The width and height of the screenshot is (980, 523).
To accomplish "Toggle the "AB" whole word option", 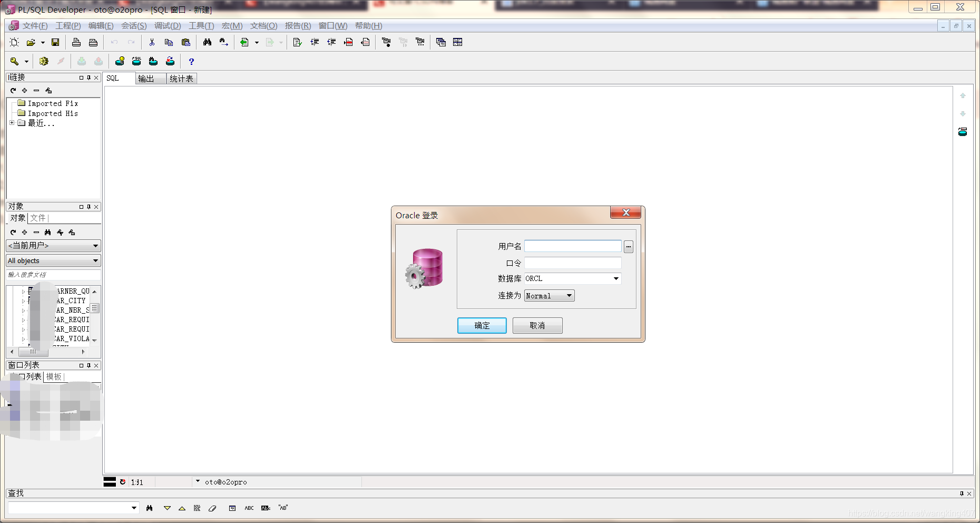I will pos(283,508).
